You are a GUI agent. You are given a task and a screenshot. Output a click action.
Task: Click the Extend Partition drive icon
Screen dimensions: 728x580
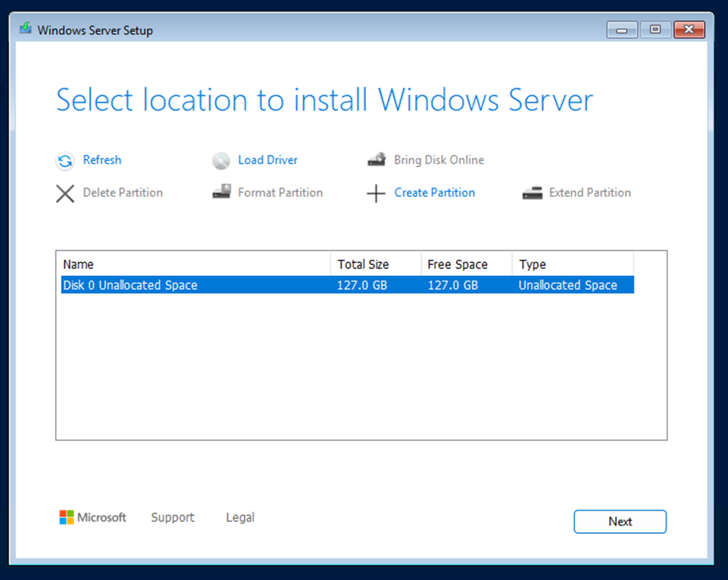pyautogui.click(x=532, y=193)
